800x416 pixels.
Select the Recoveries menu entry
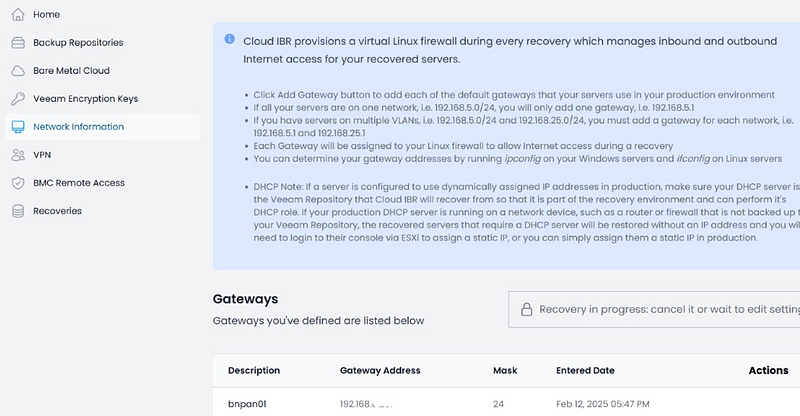coord(57,211)
